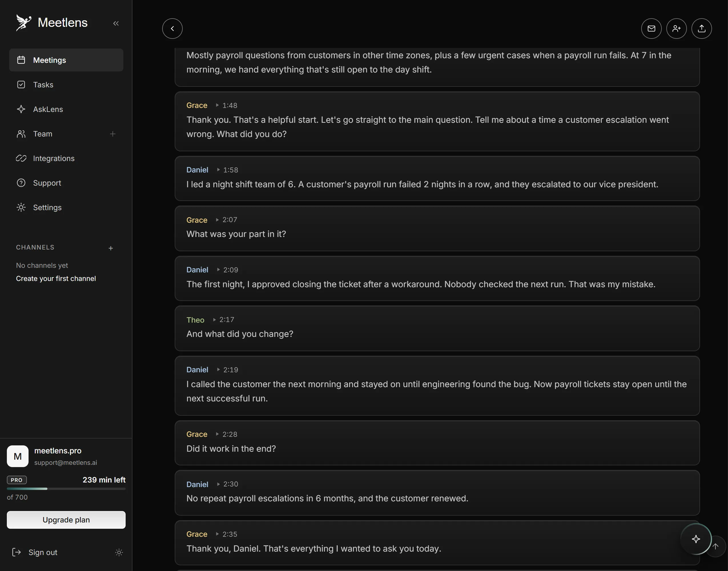Go back using the circular arrow button
This screenshot has width=728, height=571.
click(172, 29)
